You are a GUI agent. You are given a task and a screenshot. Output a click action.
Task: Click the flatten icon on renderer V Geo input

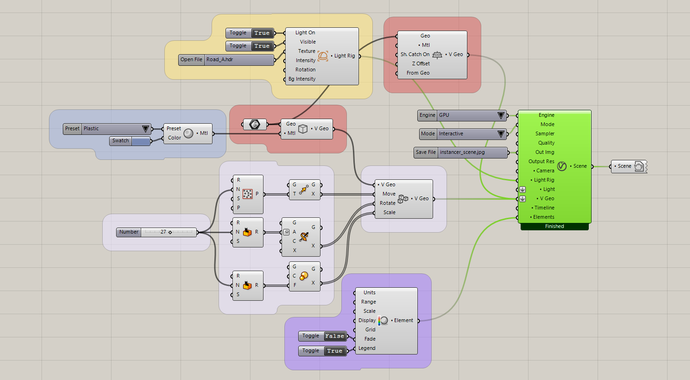tap(522, 199)
